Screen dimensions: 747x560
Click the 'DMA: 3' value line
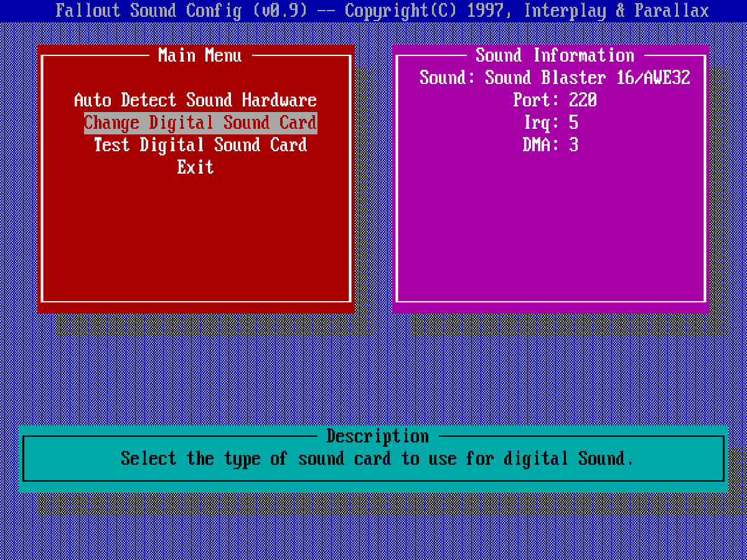[550, 145]
